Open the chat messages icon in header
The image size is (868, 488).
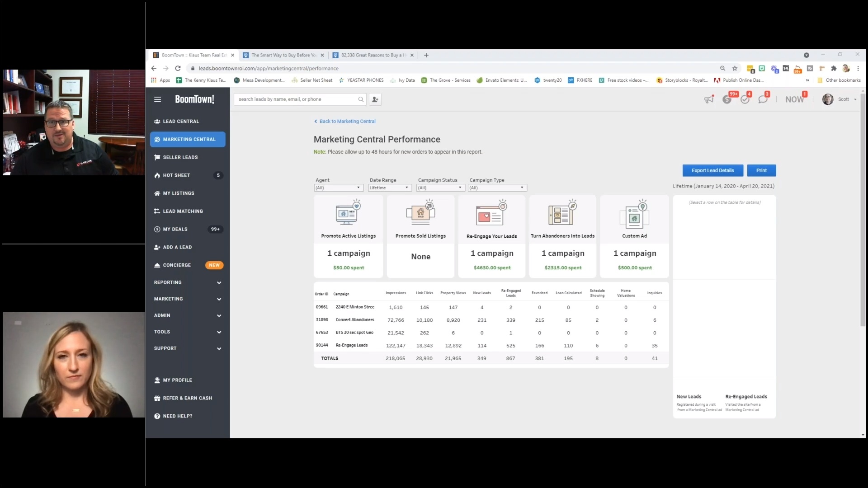point(763,99)
